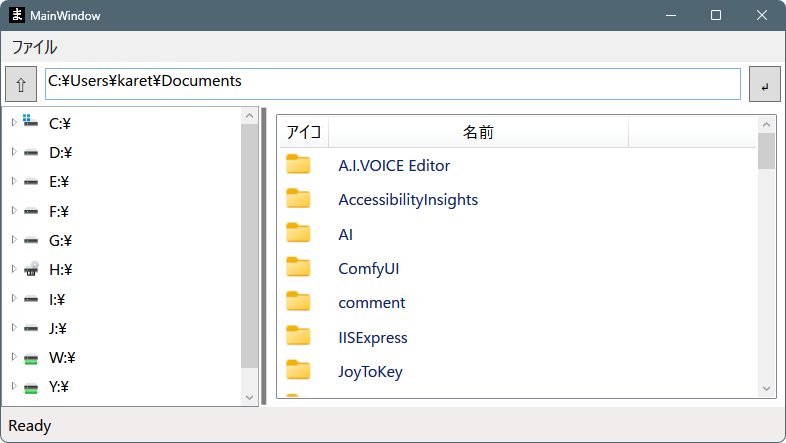Select the H:¥ label in the tree

[x=61, y=270]
